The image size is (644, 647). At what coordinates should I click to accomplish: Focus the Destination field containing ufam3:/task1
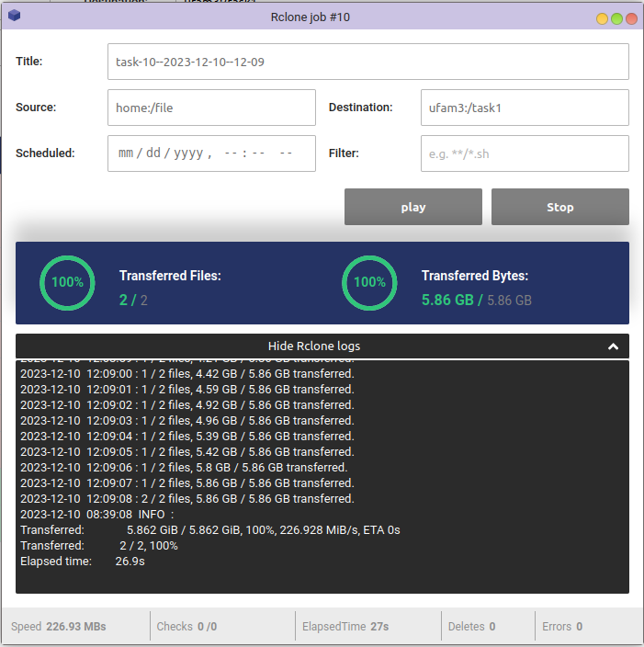[x=525, y=108]
